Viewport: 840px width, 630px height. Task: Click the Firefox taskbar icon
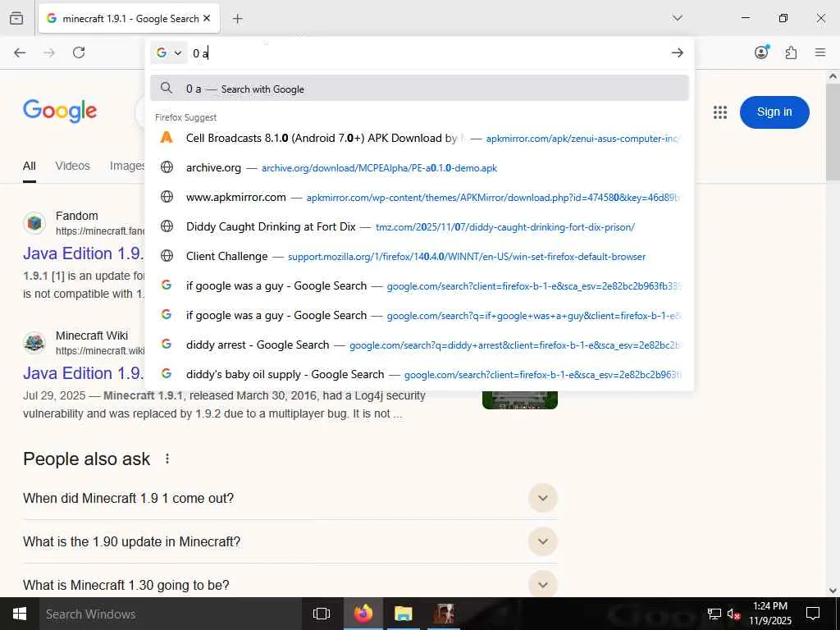(363, 614)
